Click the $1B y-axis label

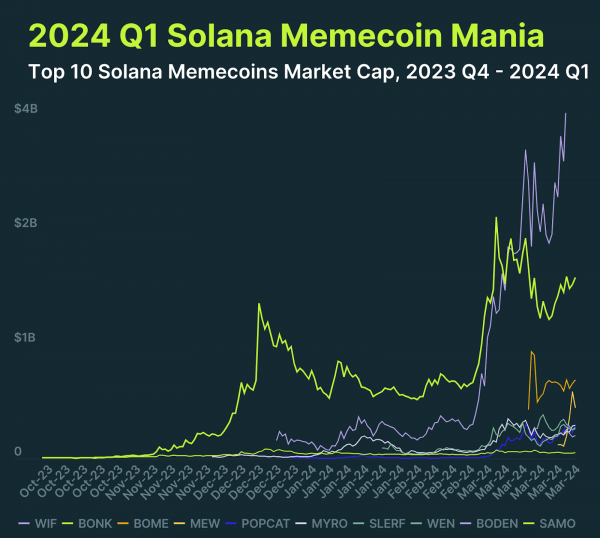[x=26, y=338]
